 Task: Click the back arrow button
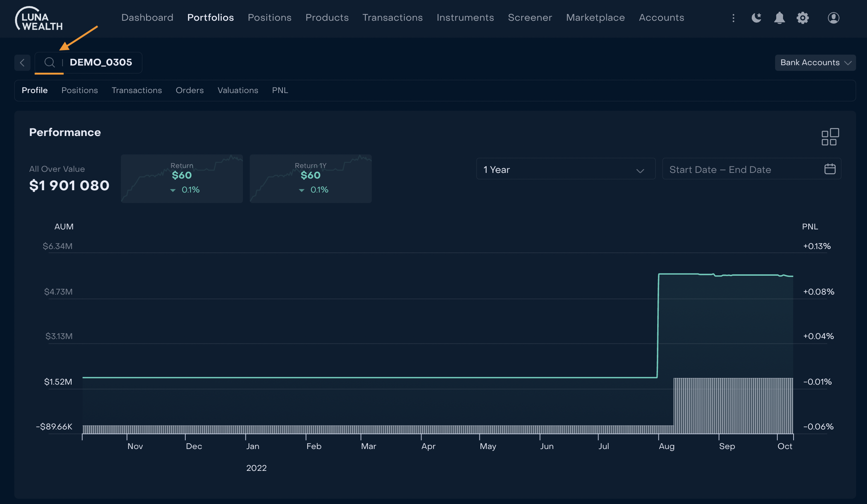point(23,63)
